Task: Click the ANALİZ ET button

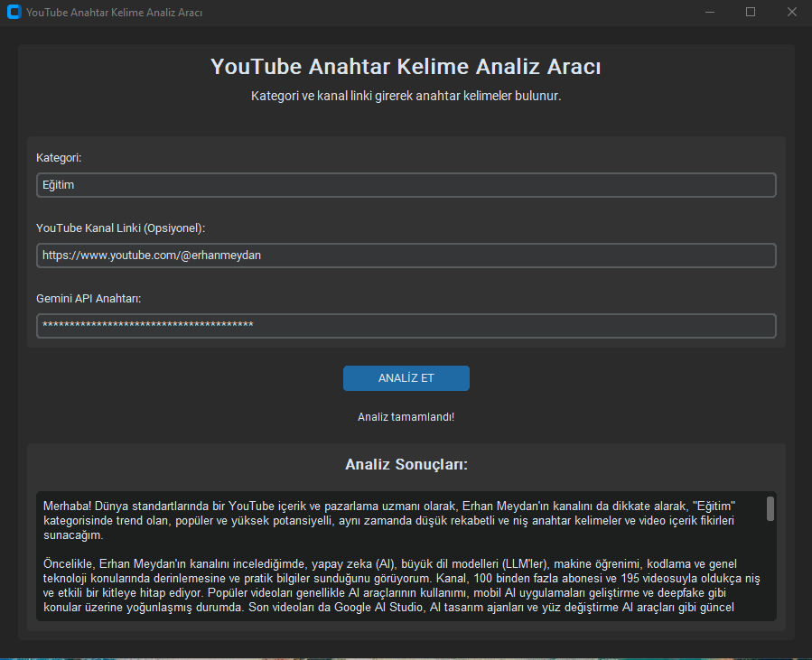Action: coord(406,378)
